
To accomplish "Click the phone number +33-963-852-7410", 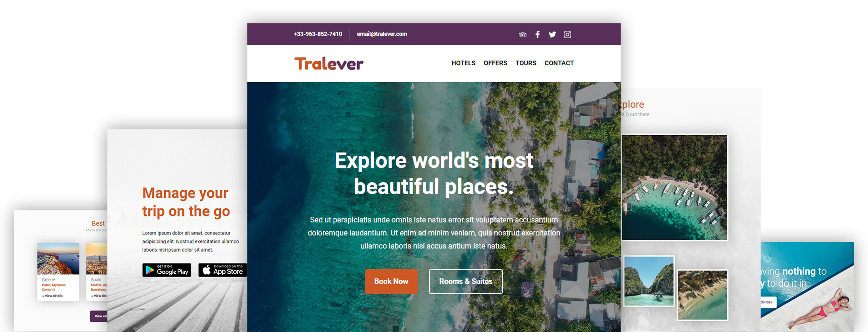I will pyautogui.click(x=318, y=34).
